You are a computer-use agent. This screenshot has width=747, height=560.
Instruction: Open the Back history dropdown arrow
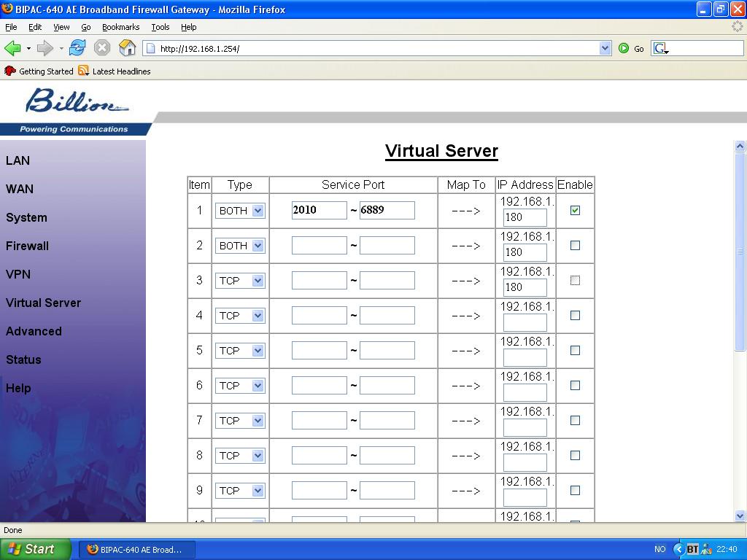click(28, 49)
